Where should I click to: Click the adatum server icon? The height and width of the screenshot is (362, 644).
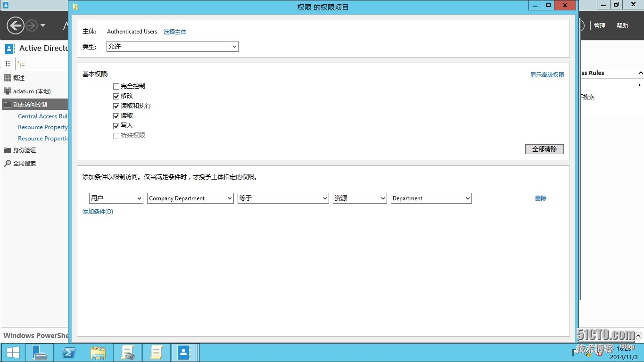[x=7, y=91]
